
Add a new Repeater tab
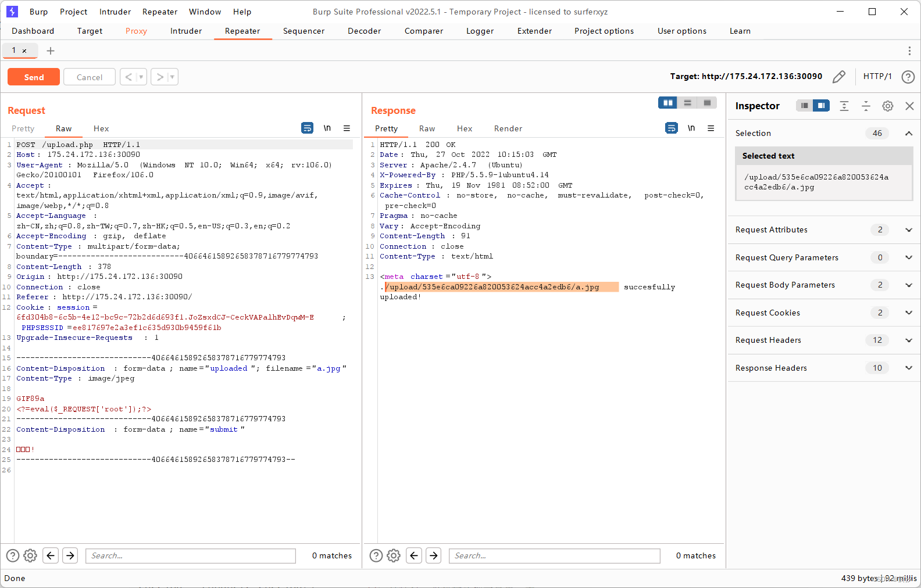[x=51, y=51]
